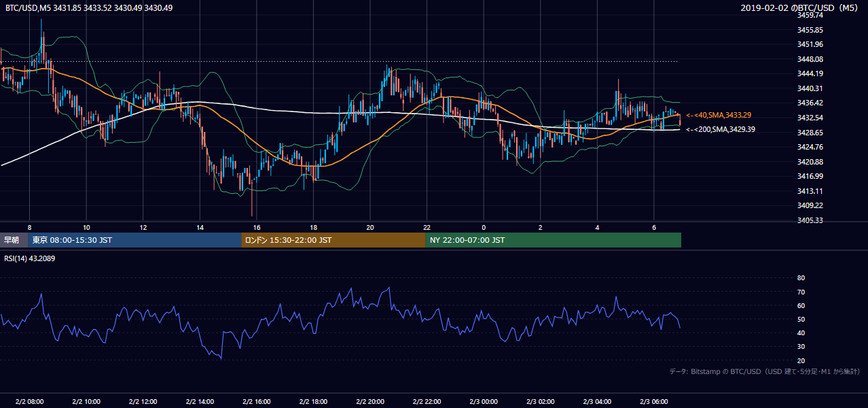Click the 3428.65 price axis label

pyautogui.click(x=810, y=132)
